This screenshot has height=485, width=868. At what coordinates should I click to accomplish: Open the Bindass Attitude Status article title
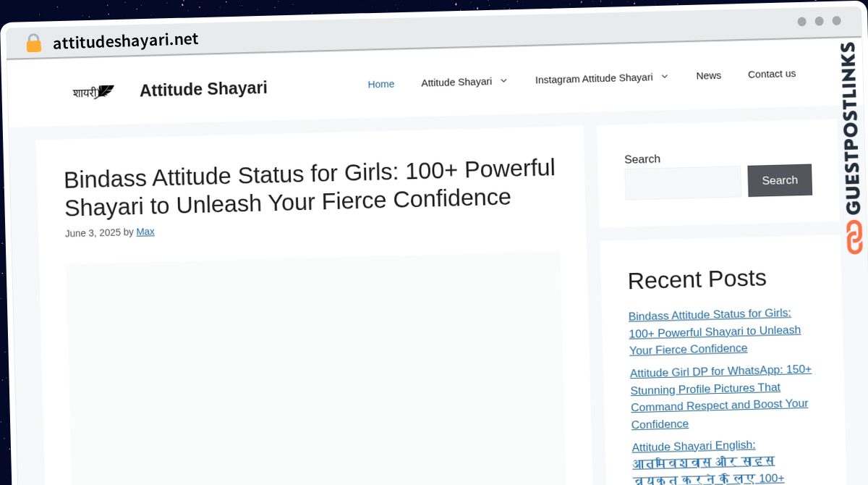pyautogui.click(x=310, y=187)
